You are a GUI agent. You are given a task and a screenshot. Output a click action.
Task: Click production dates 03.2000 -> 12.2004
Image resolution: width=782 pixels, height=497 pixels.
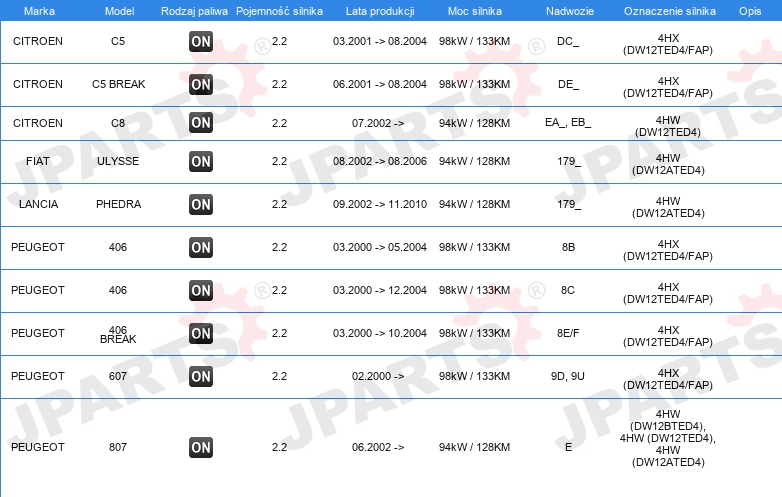tap(380, 290)
